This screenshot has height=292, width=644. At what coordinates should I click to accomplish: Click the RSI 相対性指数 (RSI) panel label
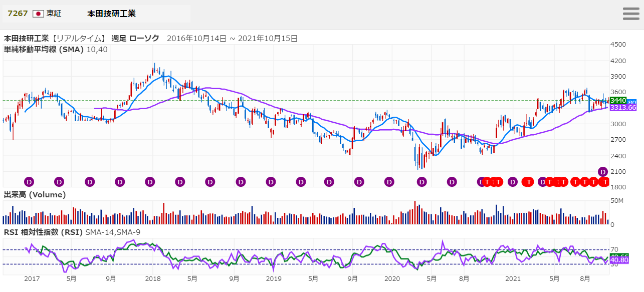(44, 232)
